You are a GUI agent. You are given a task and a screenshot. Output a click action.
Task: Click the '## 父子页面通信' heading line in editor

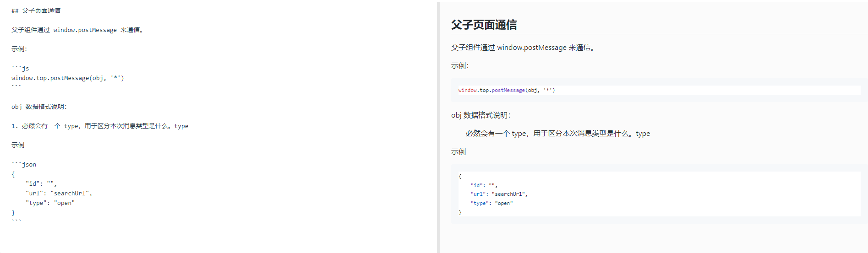36,11
